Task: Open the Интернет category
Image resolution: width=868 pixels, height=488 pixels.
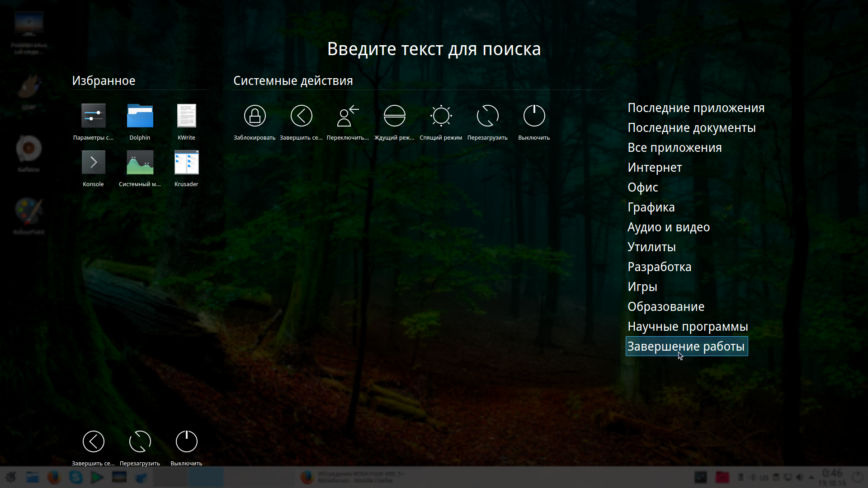Action: coord(654,168)
